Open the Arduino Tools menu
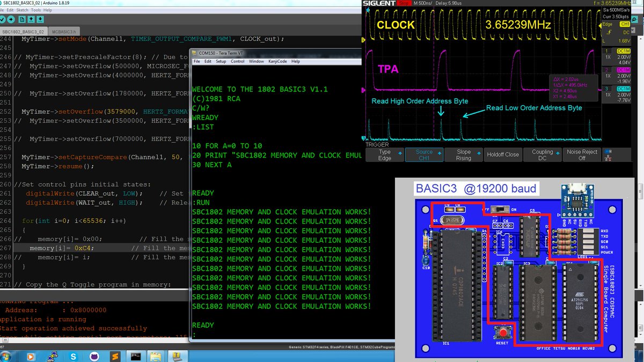The image size is (644, 362). click(36, 10)
